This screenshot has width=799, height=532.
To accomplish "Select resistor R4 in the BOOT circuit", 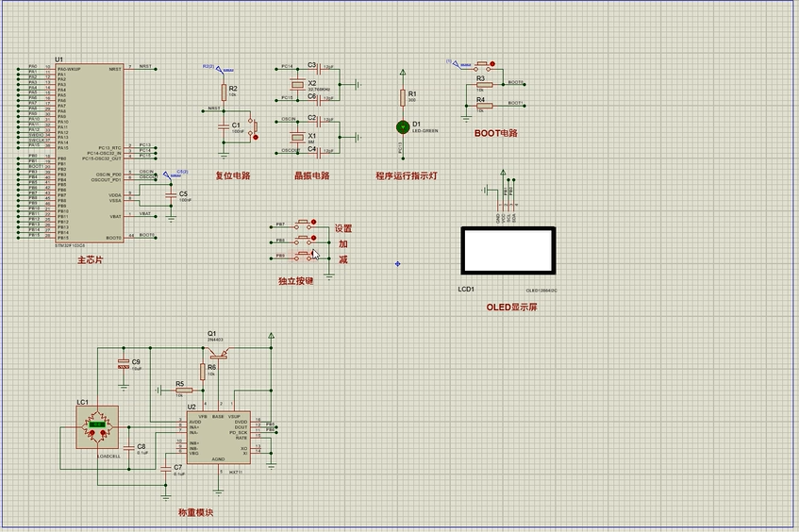I will click(x=484, y=106).
